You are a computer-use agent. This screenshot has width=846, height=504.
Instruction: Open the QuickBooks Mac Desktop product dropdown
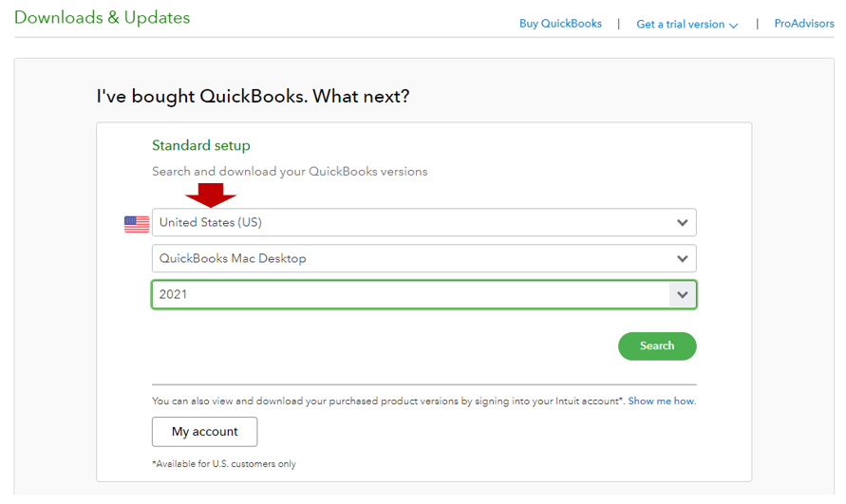(424, 258)
